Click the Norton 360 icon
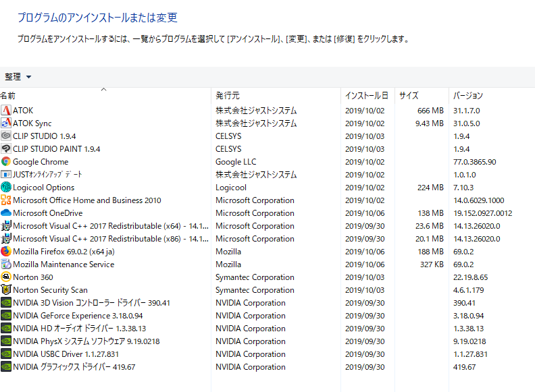This screenshot has height=392, width=535. (x=6, y=277)
